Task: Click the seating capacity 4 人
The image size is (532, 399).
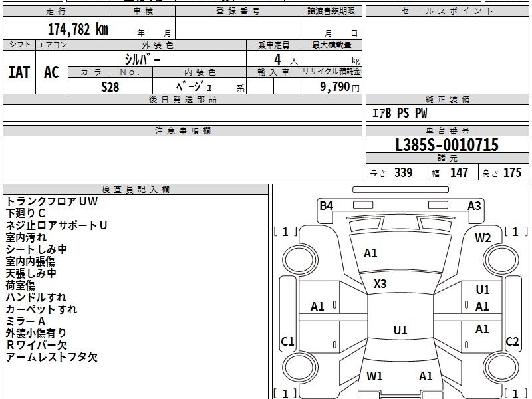Action: pos(285,60)
